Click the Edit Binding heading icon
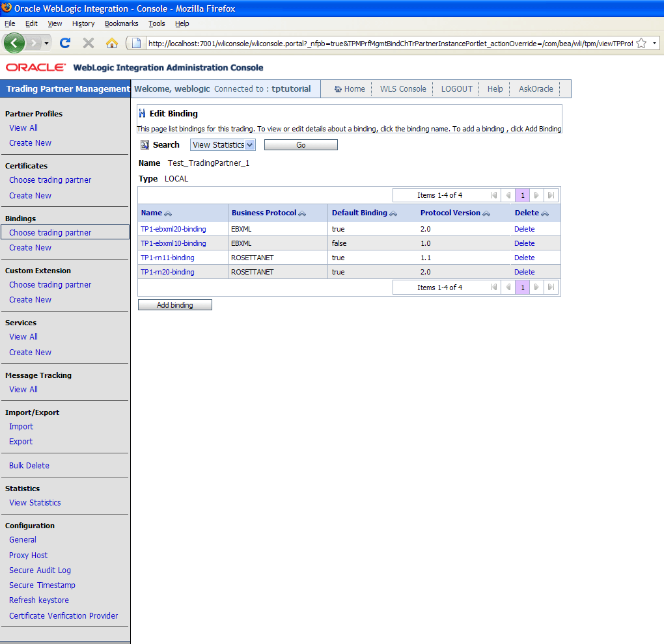The height and width of the screenshot is (644, 664). (x=143, y=113)
